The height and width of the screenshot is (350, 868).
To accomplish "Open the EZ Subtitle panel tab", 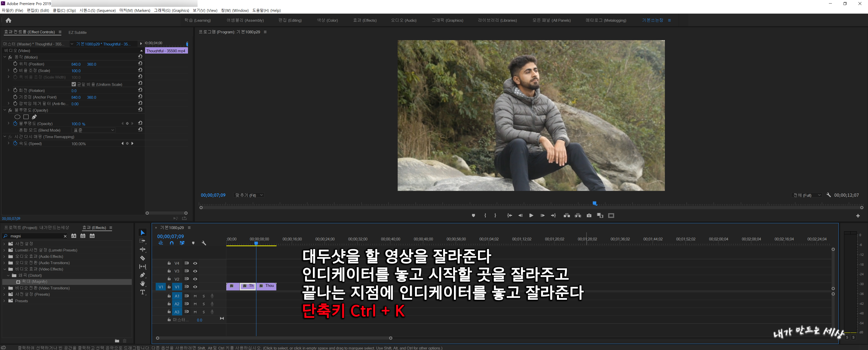I will coord(77,32).
